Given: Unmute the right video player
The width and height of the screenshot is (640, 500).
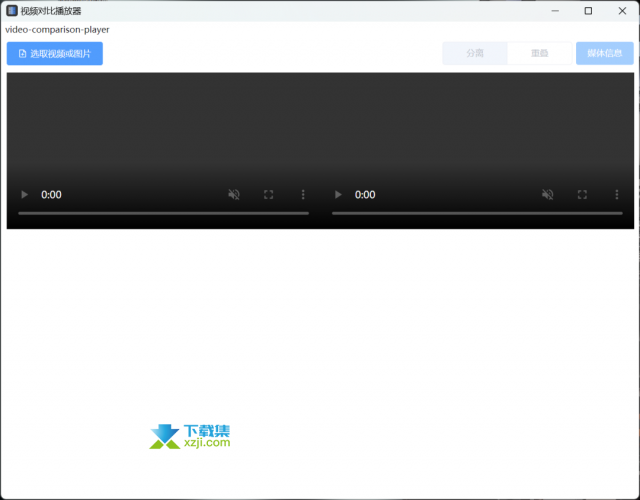Looking at the screenshot, I should 548,195.
